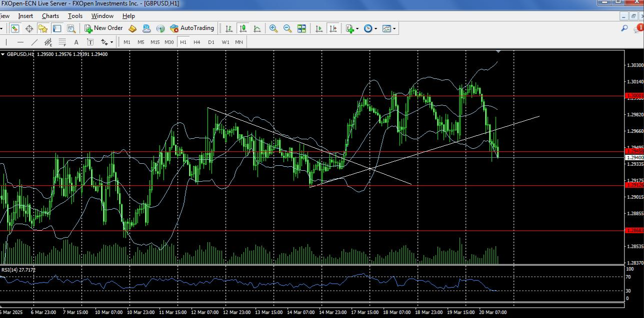644x318 pixels.
Task: Restore the inner chart window
Action: point(632,16)
